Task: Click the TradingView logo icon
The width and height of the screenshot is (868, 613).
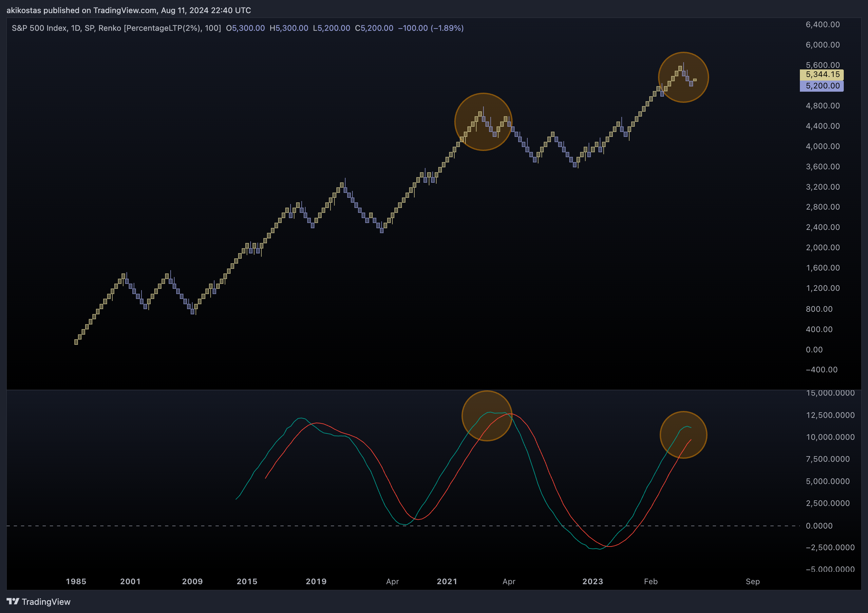Action: pyautogui.click(x=13, y=601)
